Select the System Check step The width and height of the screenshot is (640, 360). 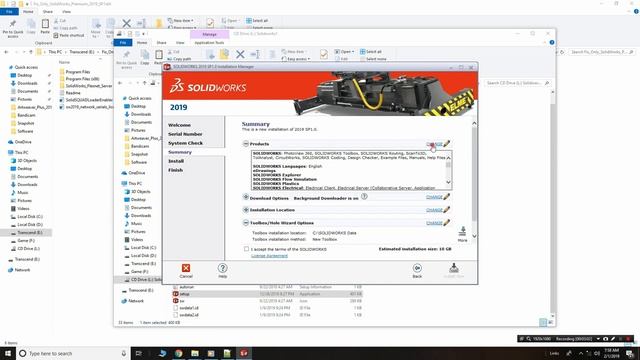(185, 143)
